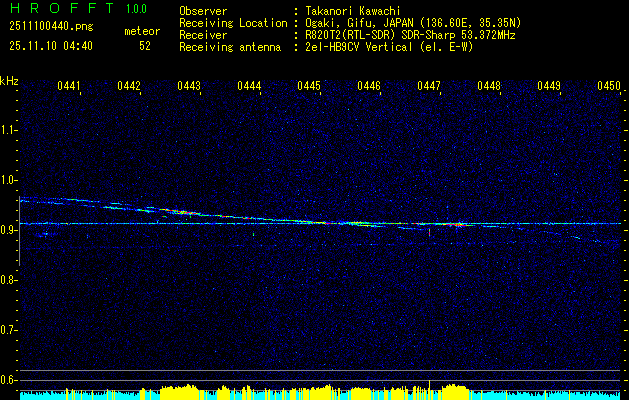Click the 0450 time marker
This screenshot has height=400, width=629.
(609, 87)
